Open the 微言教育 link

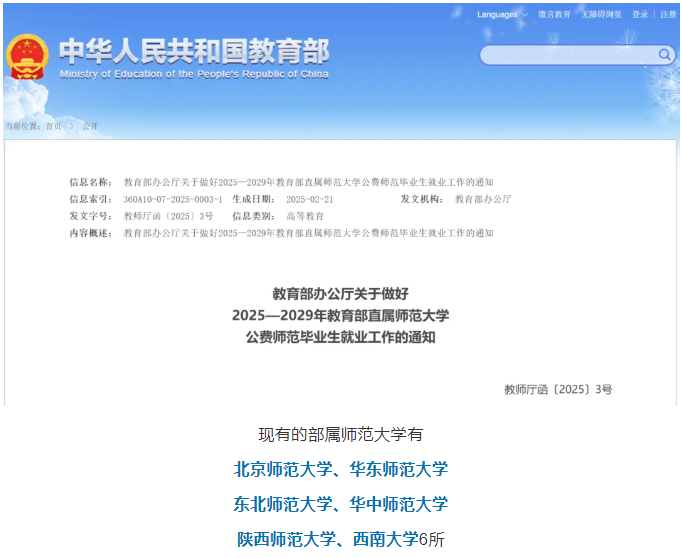(554, 14)
